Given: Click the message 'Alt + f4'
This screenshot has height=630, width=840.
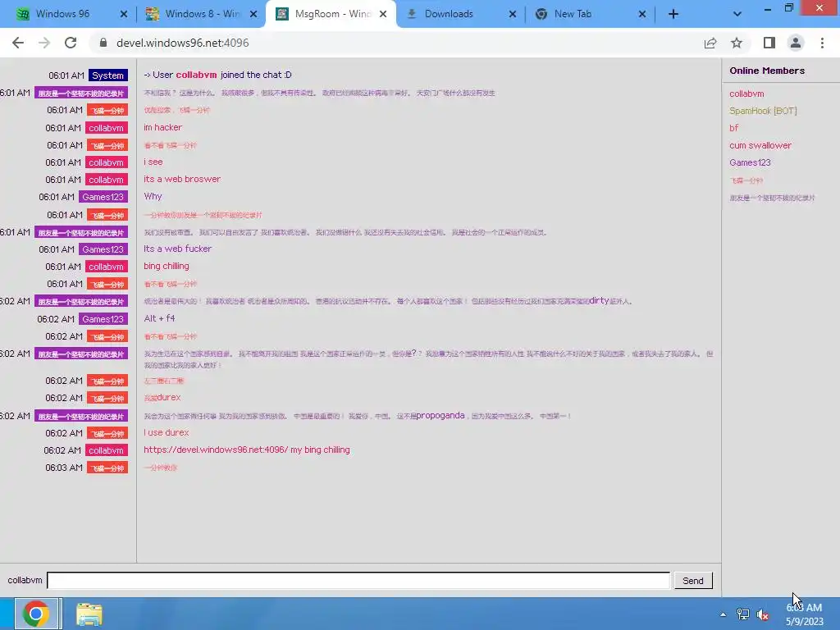Looking at the screenshot, I should 159,318.
